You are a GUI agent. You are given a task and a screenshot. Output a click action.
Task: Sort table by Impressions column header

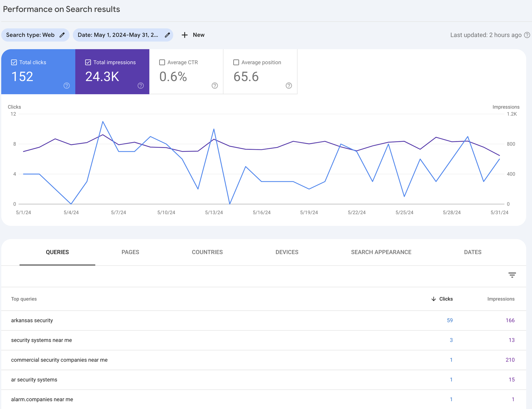501,299
